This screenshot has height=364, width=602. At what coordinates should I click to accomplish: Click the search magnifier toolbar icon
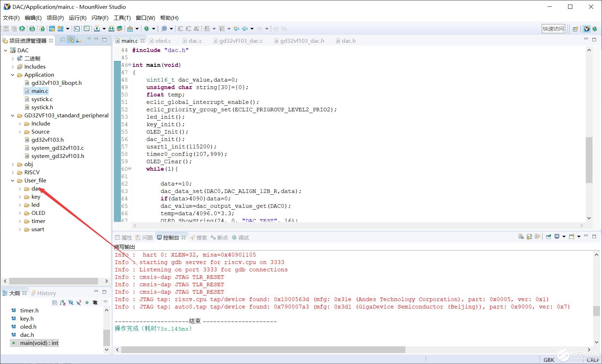tap(164, 29)
